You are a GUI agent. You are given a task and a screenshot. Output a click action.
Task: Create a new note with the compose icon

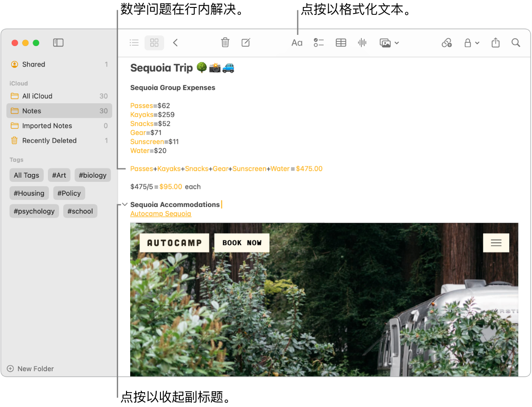(x=246, y=42)
